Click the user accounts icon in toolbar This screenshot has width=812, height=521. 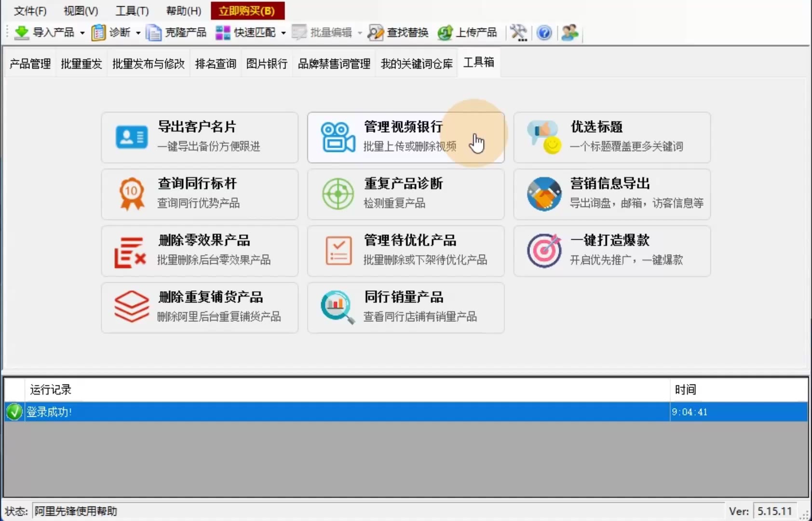[569, 32]
